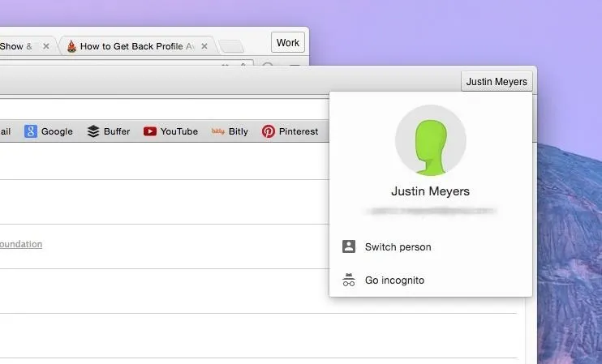Viewport: 602px width, 364px height.
Task: Switch to How to Get Back Profile tab
Action: pos(137,46)
